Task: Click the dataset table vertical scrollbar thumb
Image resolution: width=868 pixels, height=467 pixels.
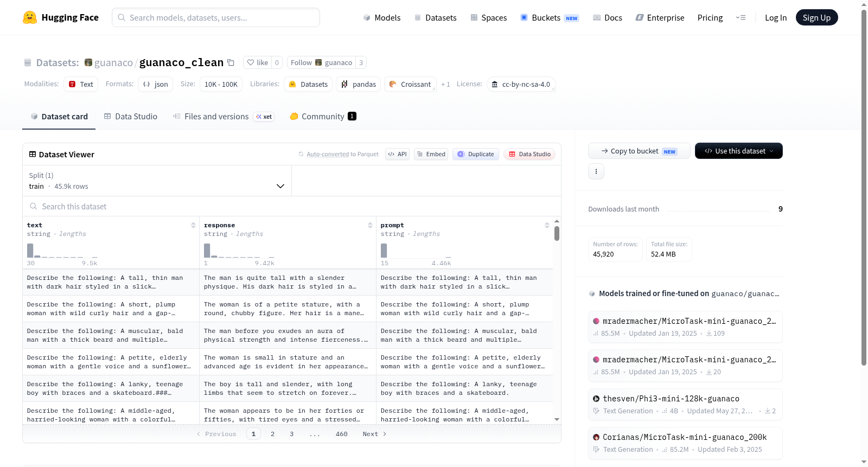Action: [x=557, y=233]
